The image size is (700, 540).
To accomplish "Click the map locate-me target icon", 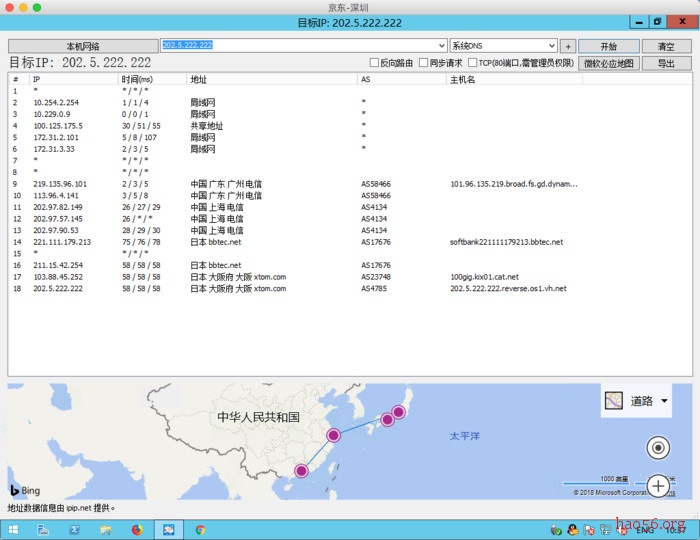I will [658, 448].
